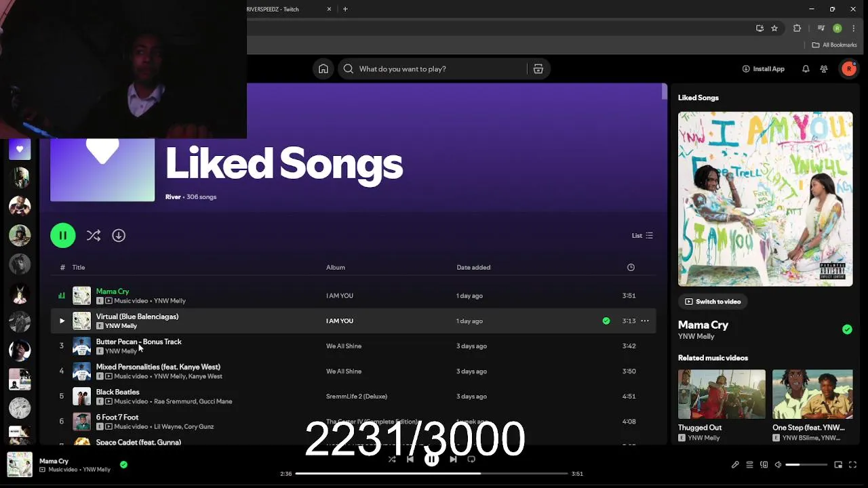
Task: Click Chrome install app icon in address bar
Action: pos(760,28)
